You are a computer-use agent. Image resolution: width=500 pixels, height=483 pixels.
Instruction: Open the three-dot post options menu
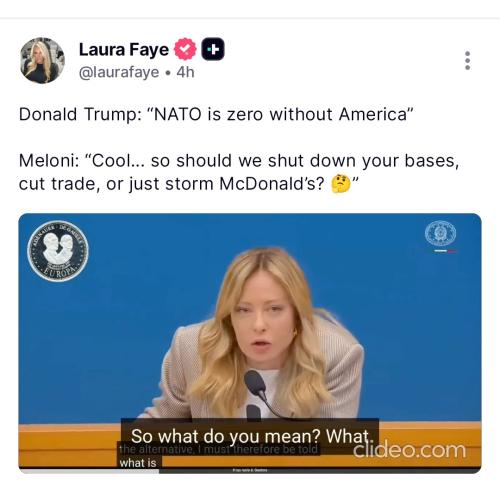pos(467,61)
